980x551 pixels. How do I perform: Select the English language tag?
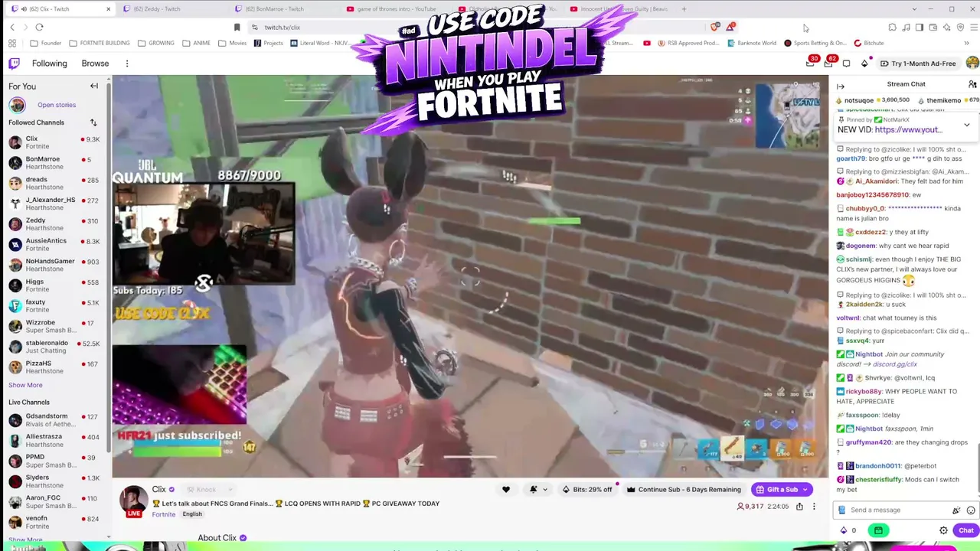(x=192, y=514)
